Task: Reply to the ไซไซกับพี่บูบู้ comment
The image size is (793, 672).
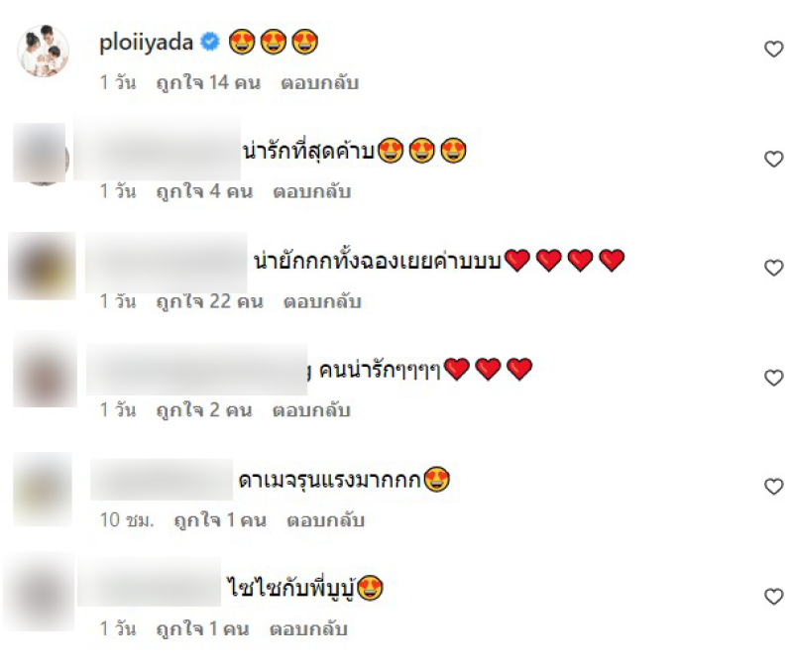Action: tap(308, 629)
